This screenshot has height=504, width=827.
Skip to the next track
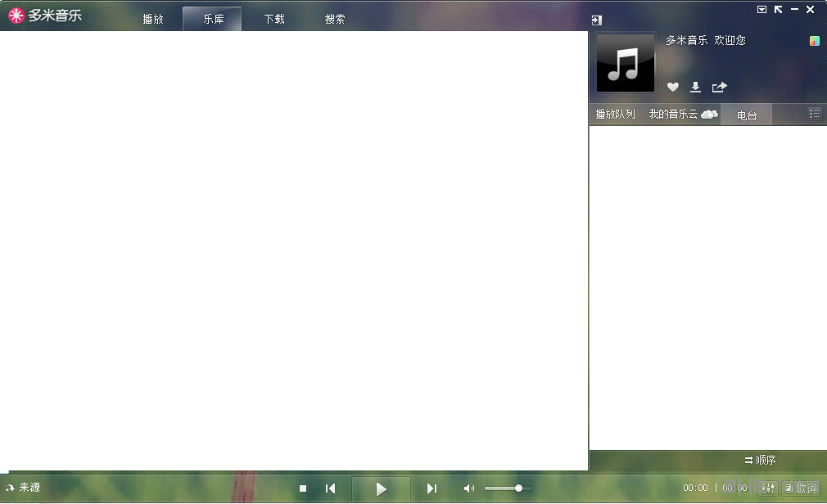click(x=432, y=488)
